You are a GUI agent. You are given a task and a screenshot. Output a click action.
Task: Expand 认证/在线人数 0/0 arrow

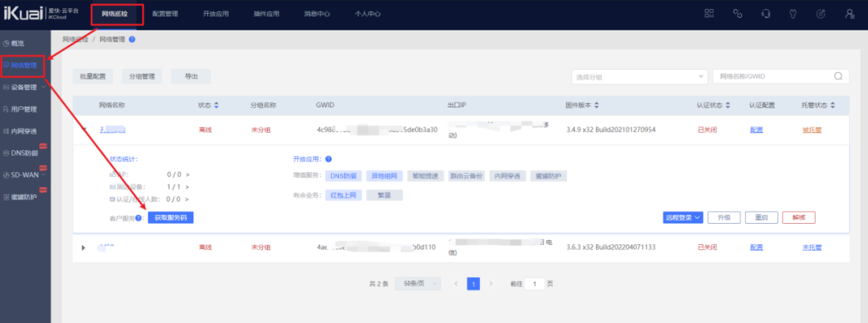[187, 199]
